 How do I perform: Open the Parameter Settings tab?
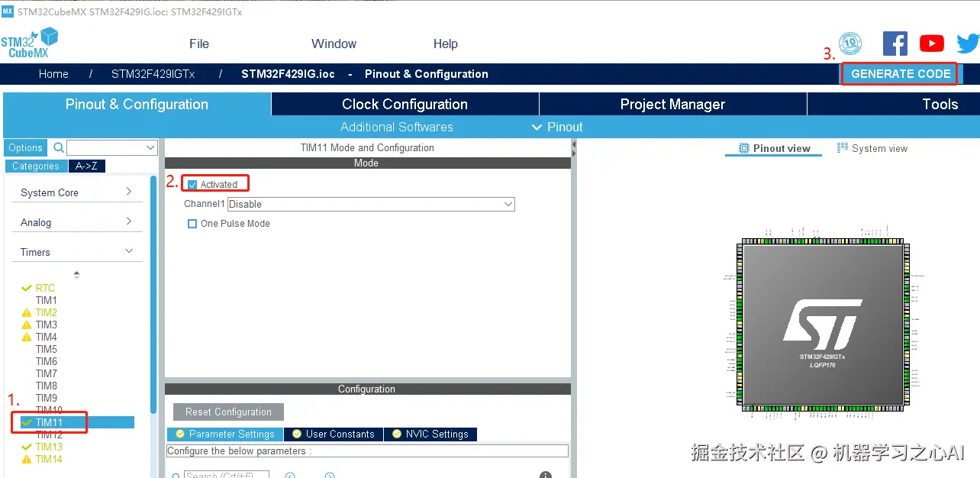(225, 434)
